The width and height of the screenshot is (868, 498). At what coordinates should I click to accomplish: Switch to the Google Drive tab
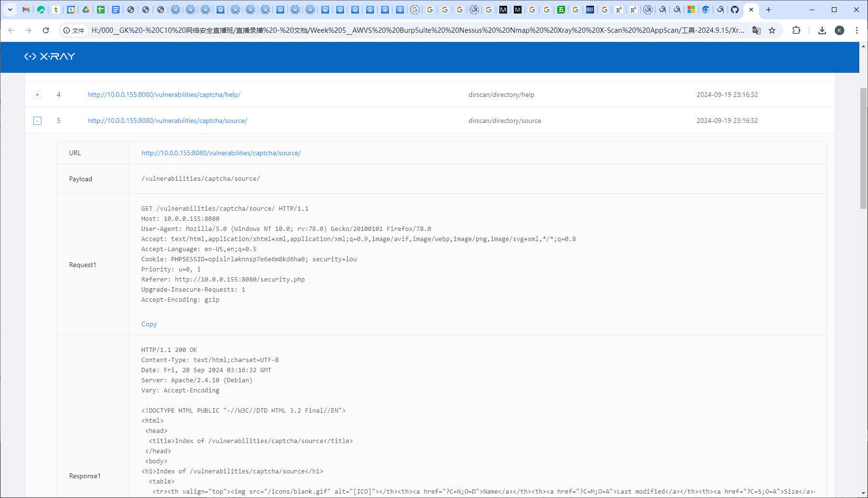86,10
